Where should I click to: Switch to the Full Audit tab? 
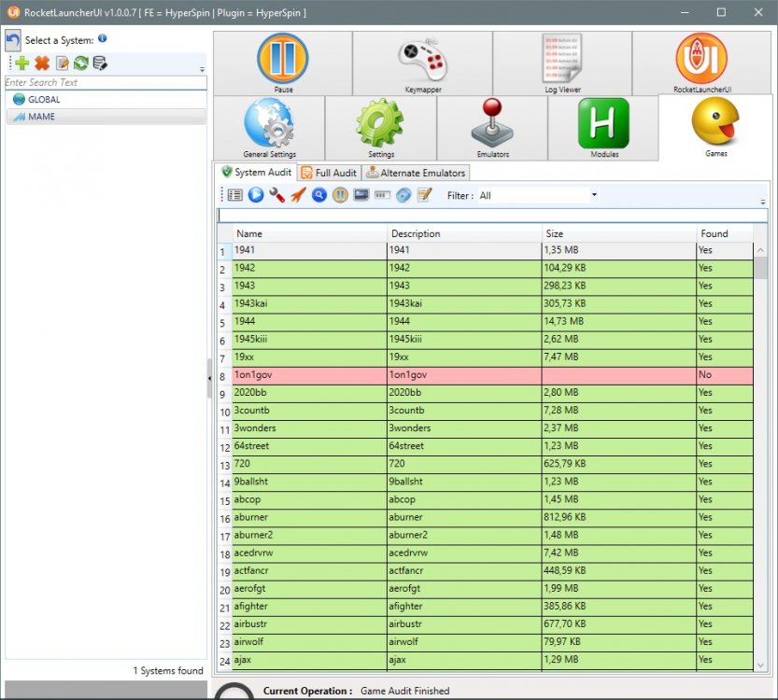point(328,173)
